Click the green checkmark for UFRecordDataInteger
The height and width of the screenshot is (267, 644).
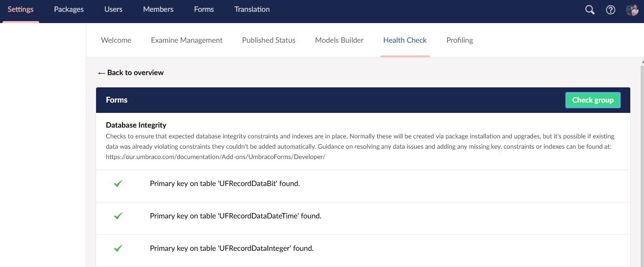click(118, 248)
